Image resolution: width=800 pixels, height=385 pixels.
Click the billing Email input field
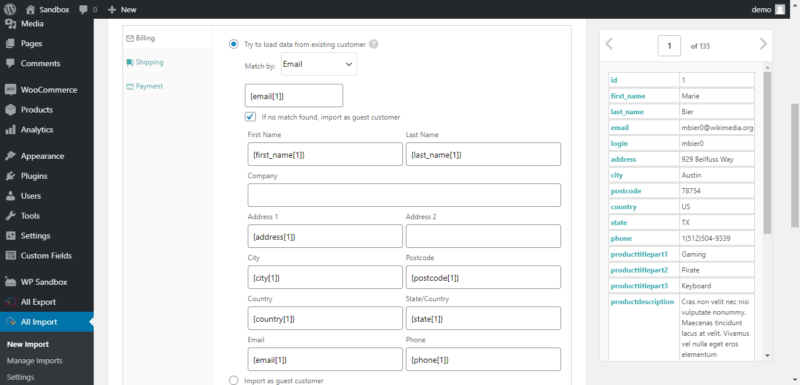tap(325, 359)
